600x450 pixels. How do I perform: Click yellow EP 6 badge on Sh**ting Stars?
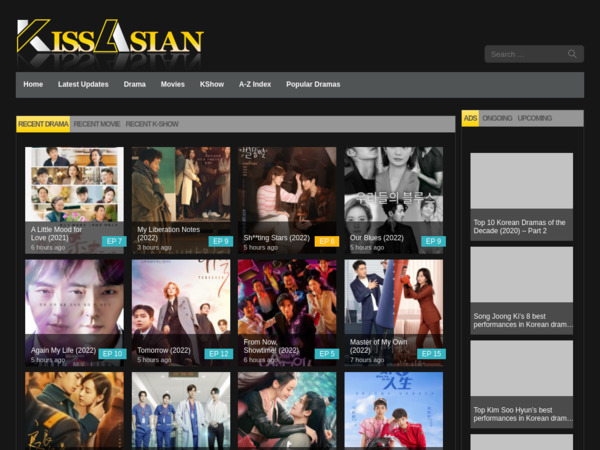click(x=327, y=241)
